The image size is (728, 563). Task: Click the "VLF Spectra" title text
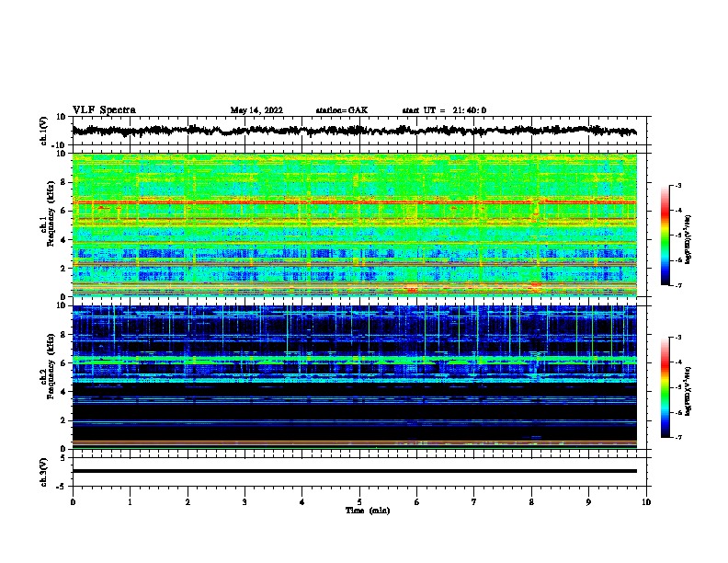(x=104, y=109)
